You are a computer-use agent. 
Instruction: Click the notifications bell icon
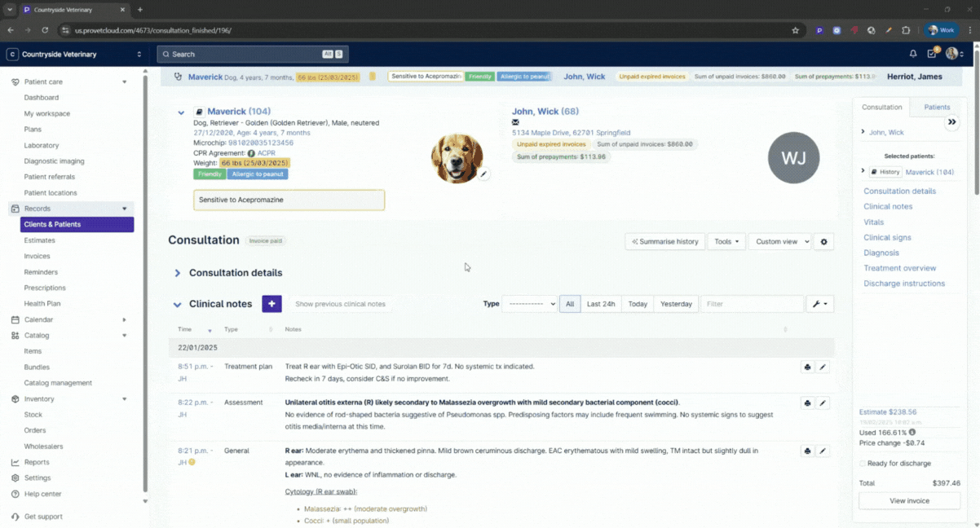[x=913, y=54]
